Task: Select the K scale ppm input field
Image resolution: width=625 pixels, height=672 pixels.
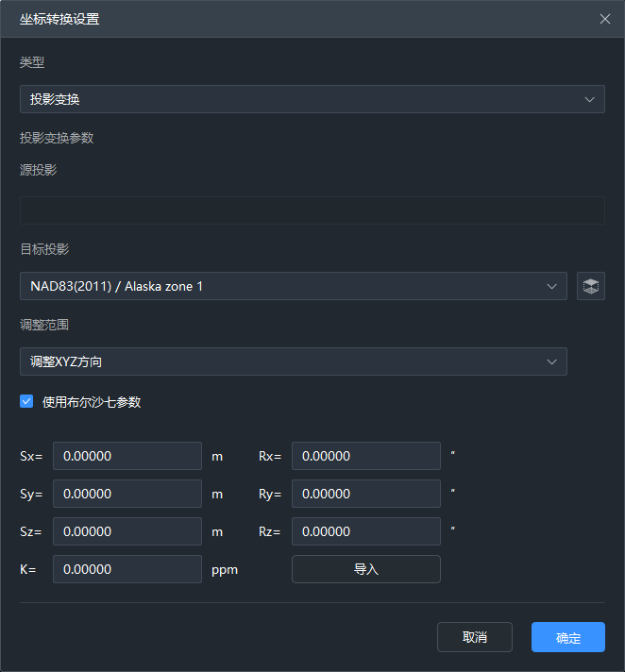Action: pyautogui.click(x=127, y=569)
